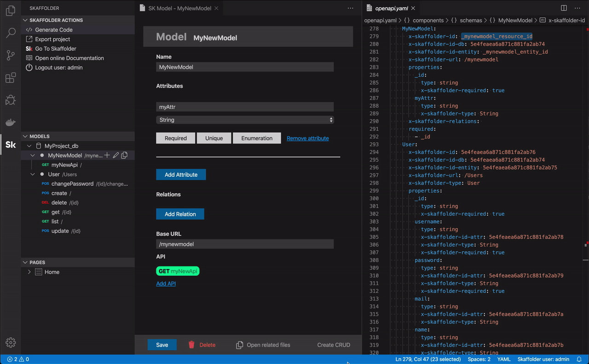Enable the Required attribute option
Screen dimensions: 589x364
[175, 138]
